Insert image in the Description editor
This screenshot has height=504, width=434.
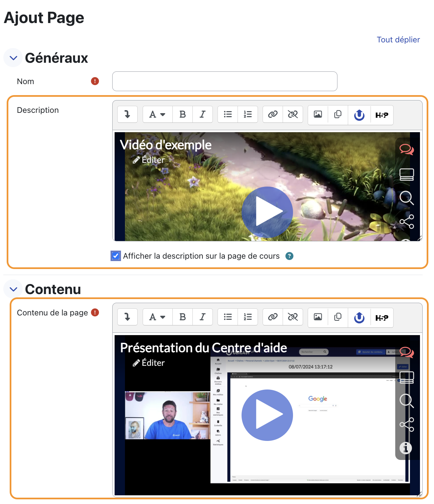point(318,114)
